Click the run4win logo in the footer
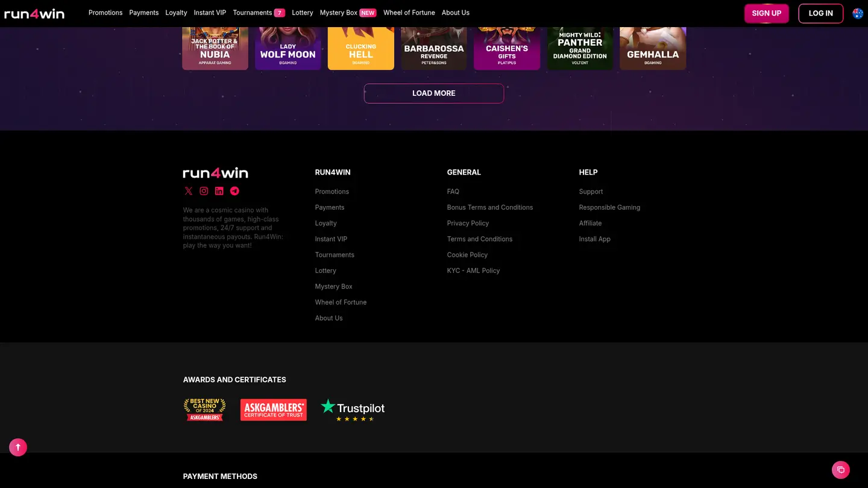Viewport: 868px width, 488px height. [x=216, y=173]
